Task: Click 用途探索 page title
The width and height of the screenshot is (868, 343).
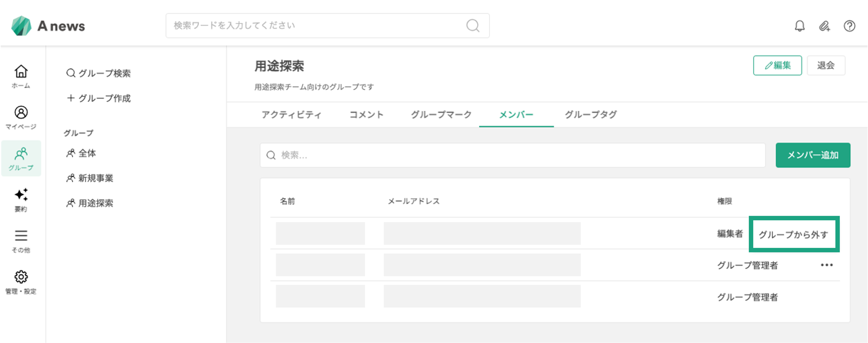Action: (279, 66)
